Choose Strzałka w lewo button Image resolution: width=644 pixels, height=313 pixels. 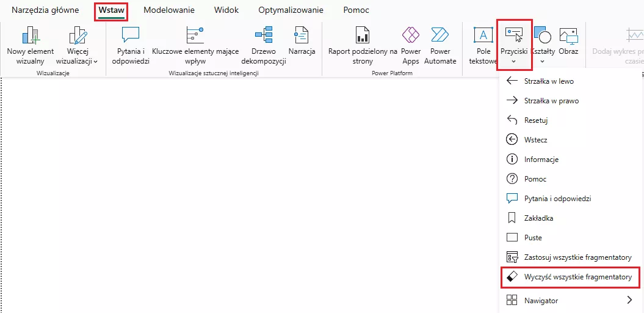[548, 81]
